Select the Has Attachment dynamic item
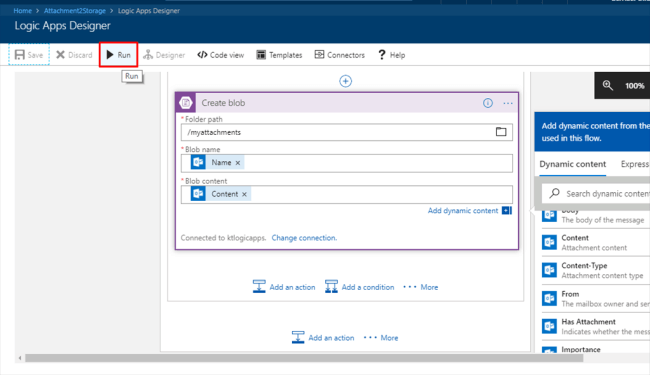The width and height of the screenshot is (650, 375). pos(596,327)
